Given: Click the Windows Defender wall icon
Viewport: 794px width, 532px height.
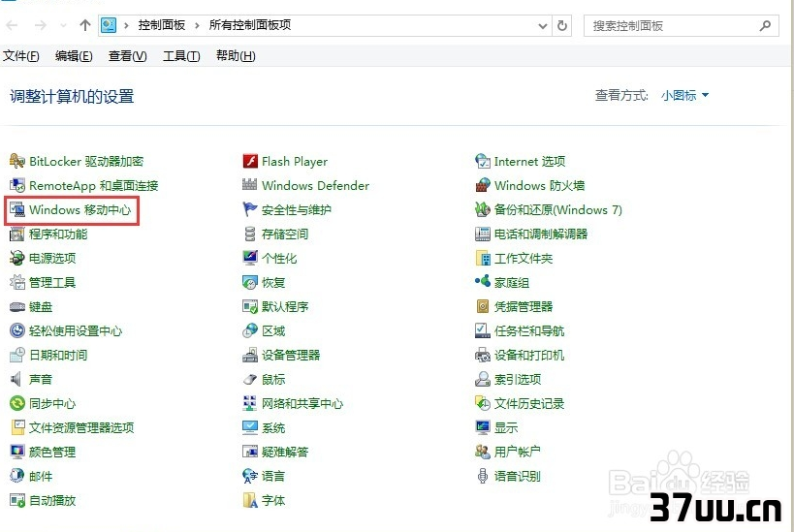Looking at the screenshot, I should [250, 185].
